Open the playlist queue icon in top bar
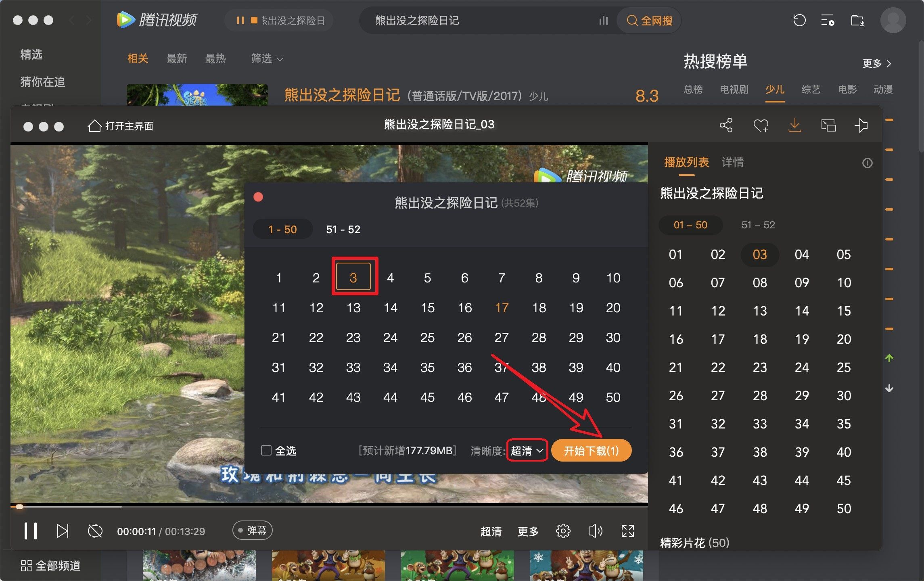The image size is (924, 581). [x=828, y=20]
